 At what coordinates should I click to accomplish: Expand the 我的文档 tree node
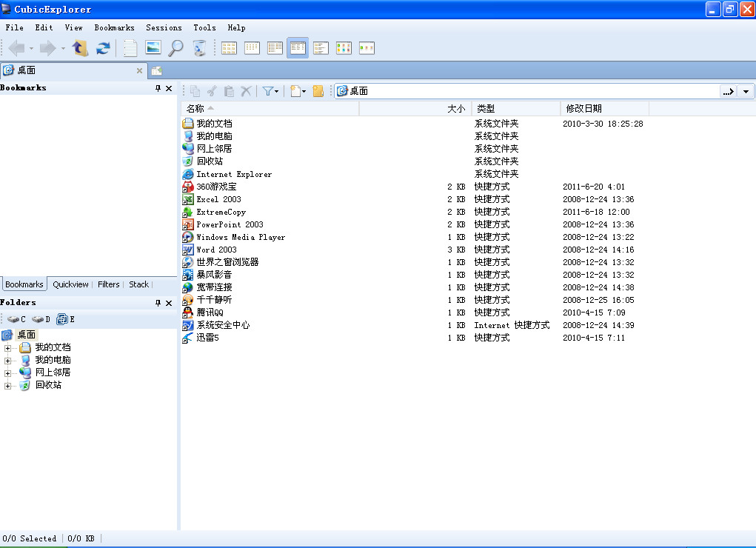[x=8, y=348]
